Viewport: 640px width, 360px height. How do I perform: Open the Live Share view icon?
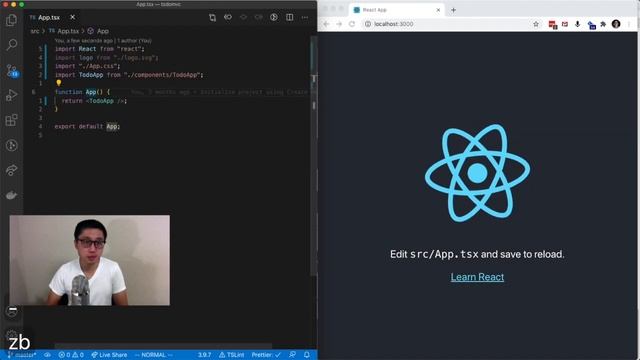coord(11,170)
